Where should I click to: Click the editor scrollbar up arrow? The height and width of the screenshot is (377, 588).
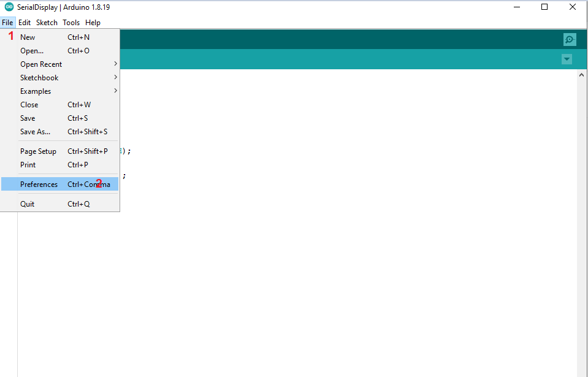[x=581, y=75]
